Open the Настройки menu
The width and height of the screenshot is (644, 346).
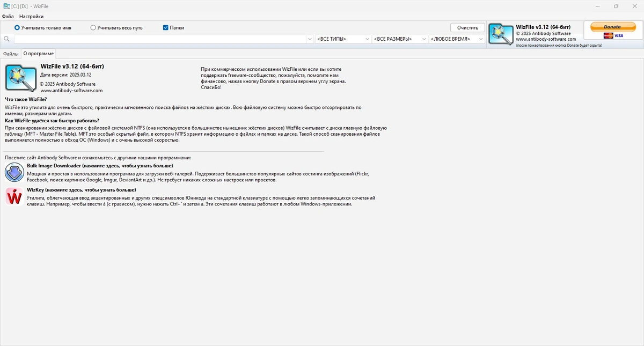(31, 17)
